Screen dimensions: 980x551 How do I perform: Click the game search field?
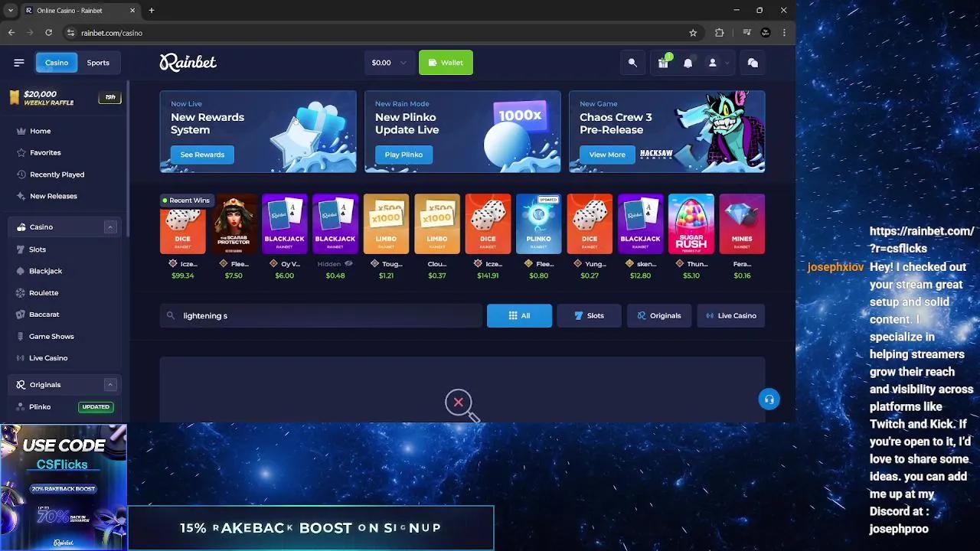[x=321, y=315]
